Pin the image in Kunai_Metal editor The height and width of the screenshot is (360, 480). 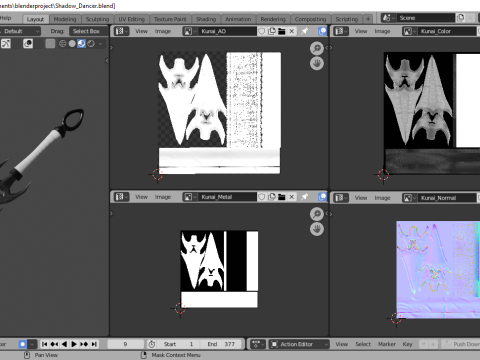pyautogui.click(x=304, y=197)
